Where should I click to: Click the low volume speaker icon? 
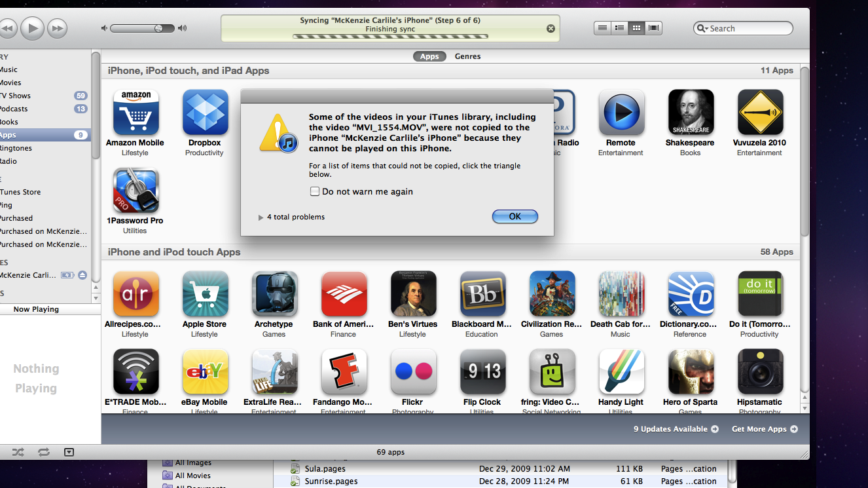click(103, 28)
